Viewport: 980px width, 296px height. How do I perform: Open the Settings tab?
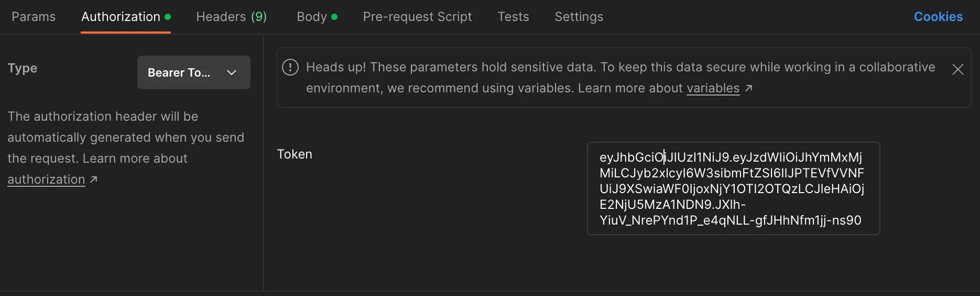(x=579, y=17)
